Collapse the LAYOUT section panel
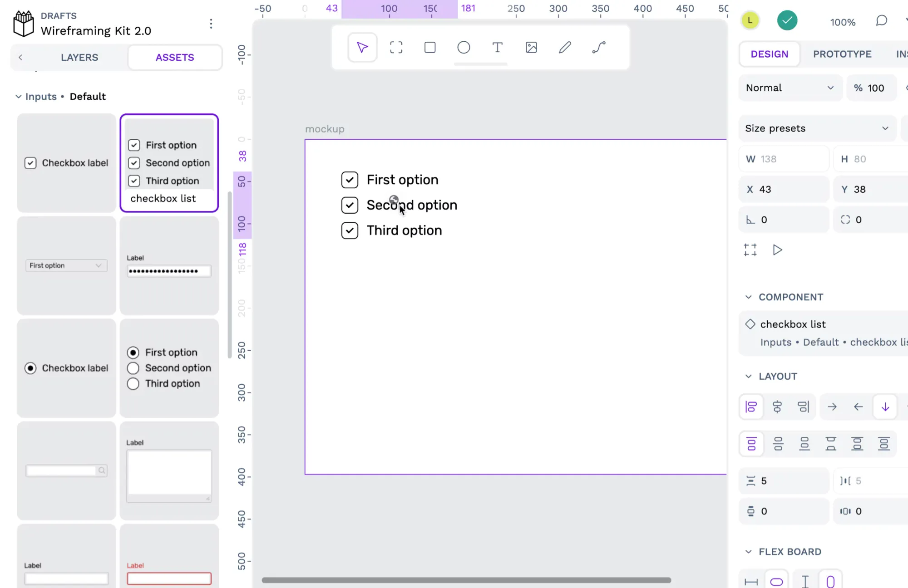 pyautogui.click(x=748, y=376)
